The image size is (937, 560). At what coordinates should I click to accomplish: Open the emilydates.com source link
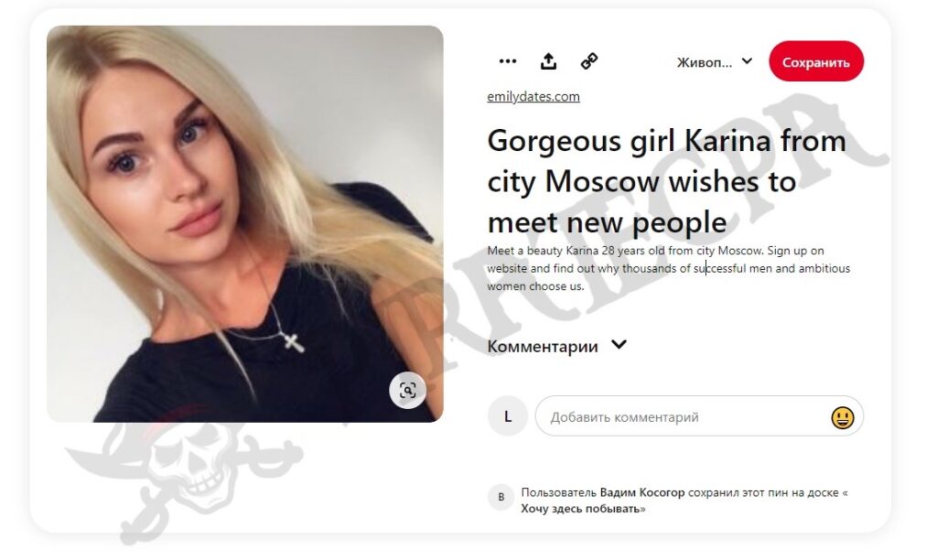tap(533, 97)
